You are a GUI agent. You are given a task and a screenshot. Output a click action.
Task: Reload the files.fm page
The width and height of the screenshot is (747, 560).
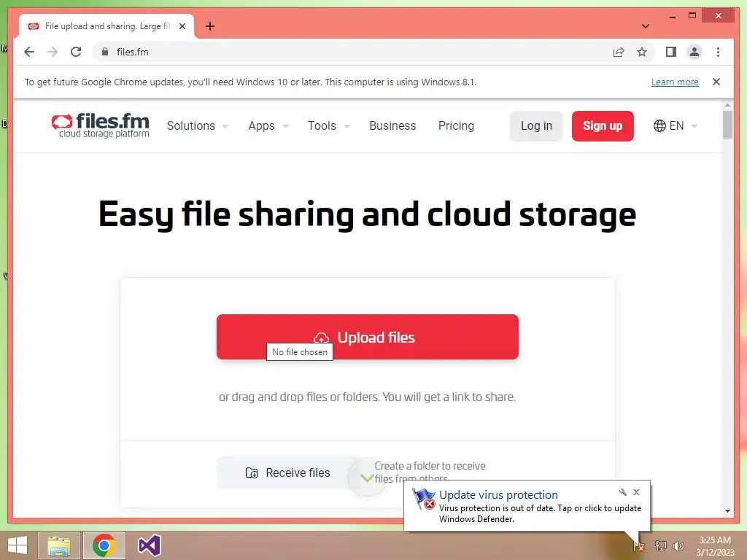(x=76, y=52)
